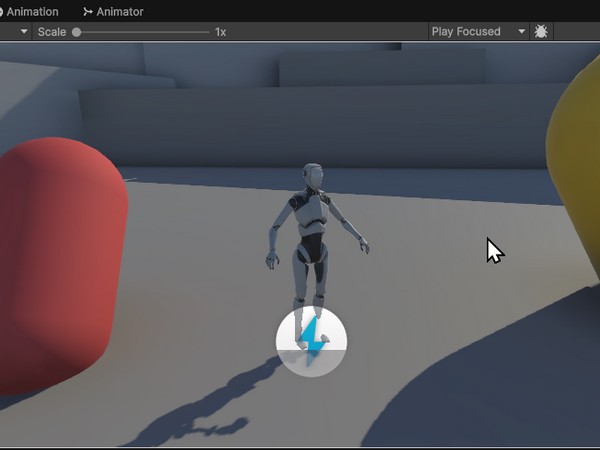Open the Animator tab
This screenshot has width=600, height=450.
pos(113,11)
